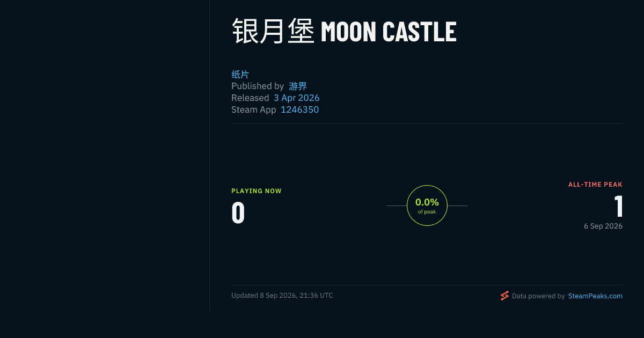
Task: Open the SteamPeaks.com link
Action: (x=595, y=296)
